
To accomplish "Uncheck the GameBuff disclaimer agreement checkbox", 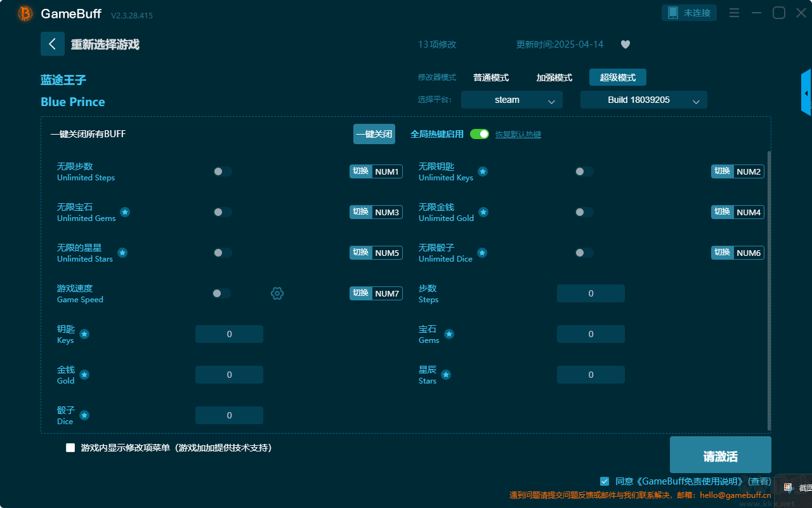I will point(605,481).
